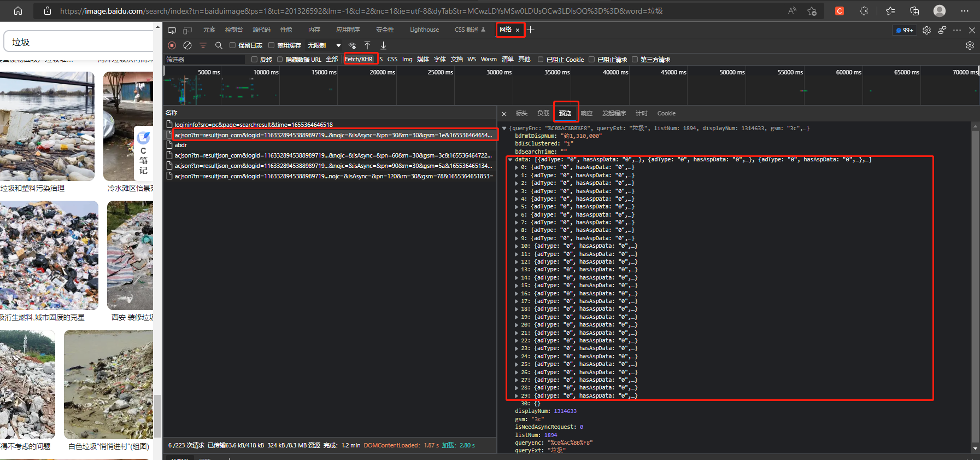Expand data item 5

point(517,207)
